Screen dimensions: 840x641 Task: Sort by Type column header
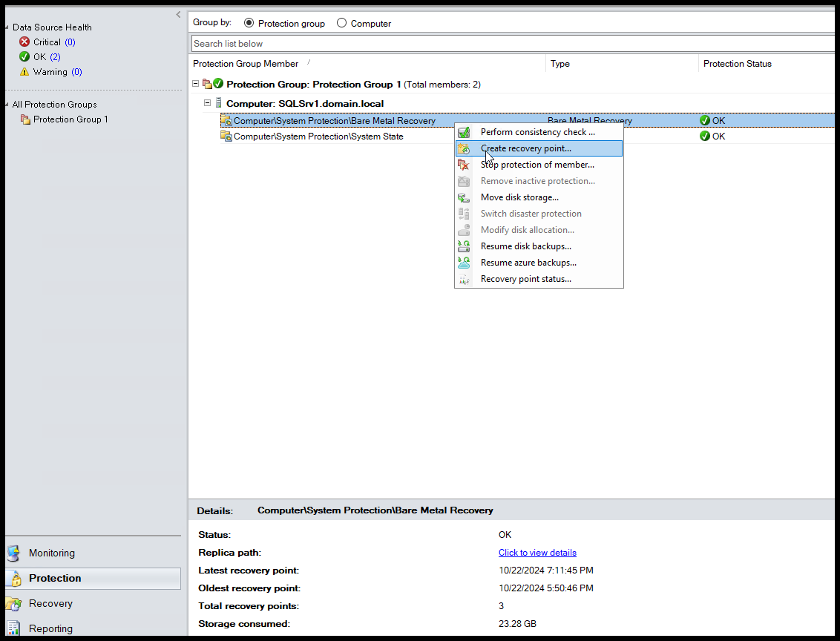[622, 64]
